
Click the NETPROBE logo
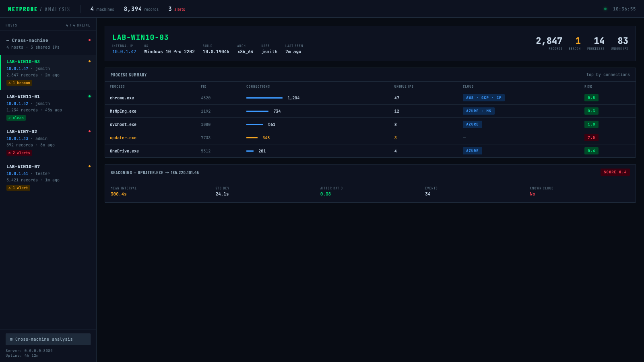23,9
